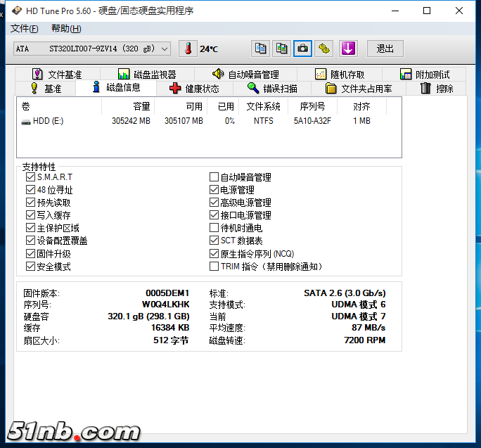This screenshot has width=481, height=448.
Task: Open the 文件基准 tab
Action: 57,75
